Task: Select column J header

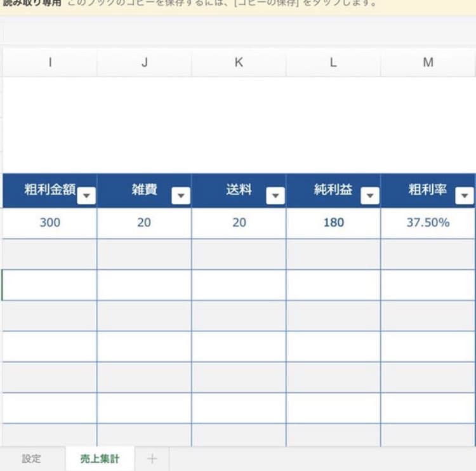Action: 145,62
